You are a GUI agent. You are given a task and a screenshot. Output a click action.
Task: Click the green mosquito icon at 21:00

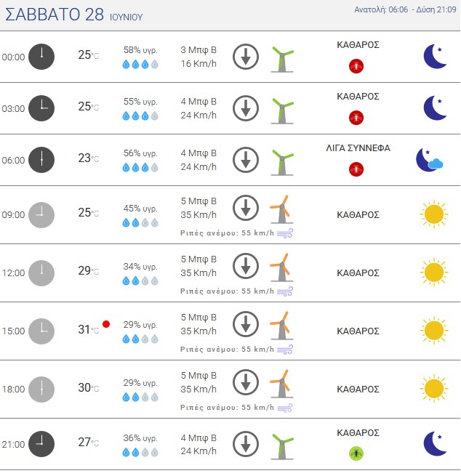click(x=356, y=453)
